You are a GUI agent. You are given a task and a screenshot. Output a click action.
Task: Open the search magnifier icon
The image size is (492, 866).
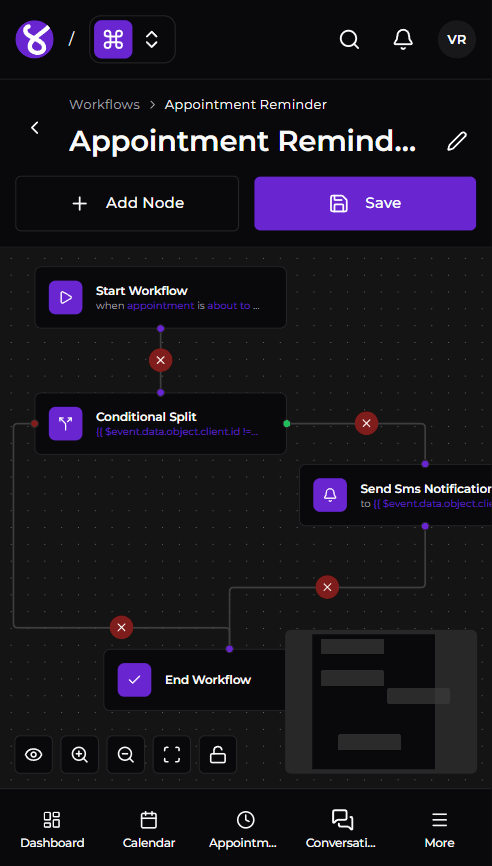349,39
